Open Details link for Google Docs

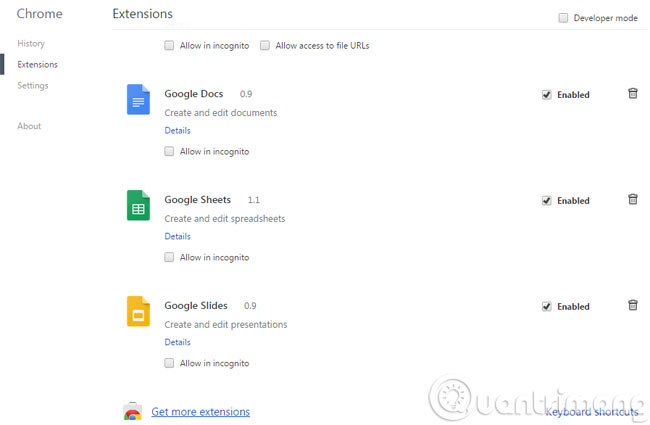click(177, 130)
